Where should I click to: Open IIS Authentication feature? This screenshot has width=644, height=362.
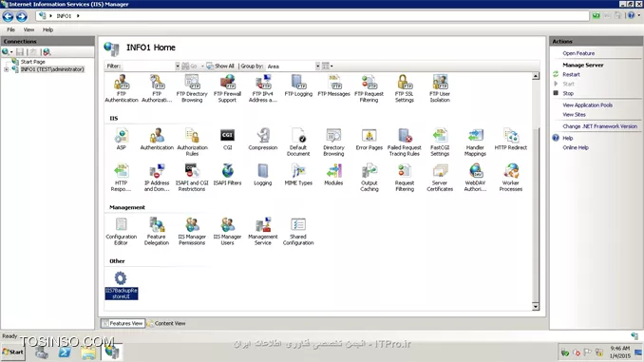click(x=157, y=139)
